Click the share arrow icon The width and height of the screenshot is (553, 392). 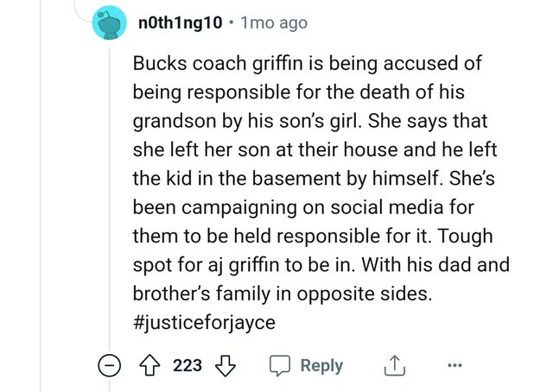click(x=393, y=365)
